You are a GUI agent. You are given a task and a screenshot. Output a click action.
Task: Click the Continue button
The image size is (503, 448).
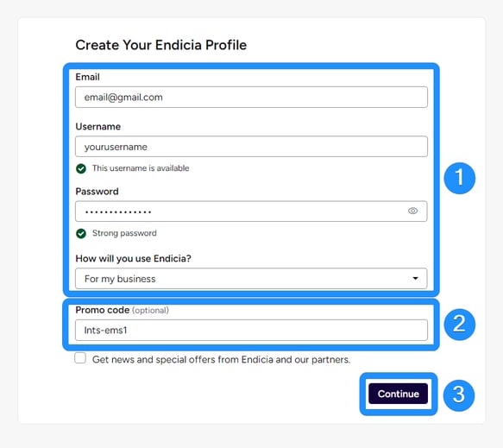(398, 394)
